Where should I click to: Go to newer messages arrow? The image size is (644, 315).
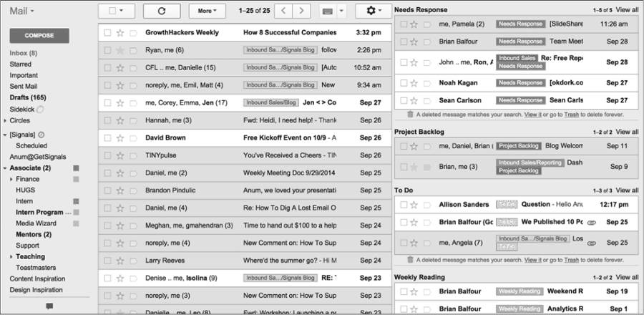click(x=283, y=11)
